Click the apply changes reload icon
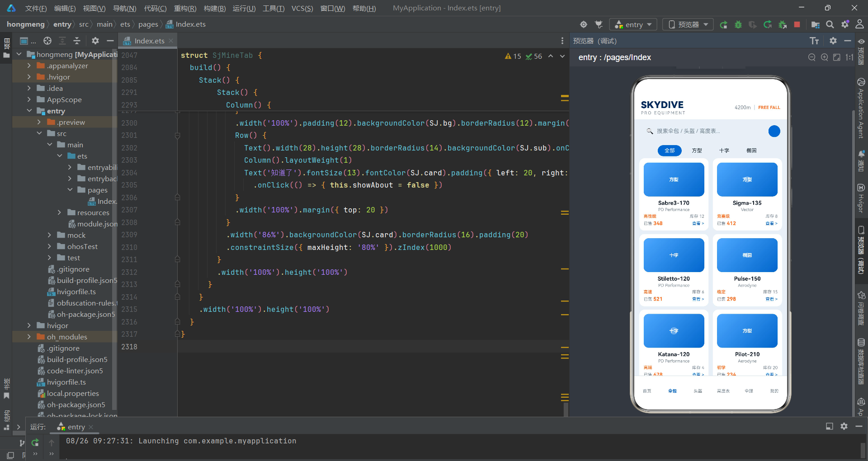The height and width of the screenshot is (461, 868). tap(768, 24)
